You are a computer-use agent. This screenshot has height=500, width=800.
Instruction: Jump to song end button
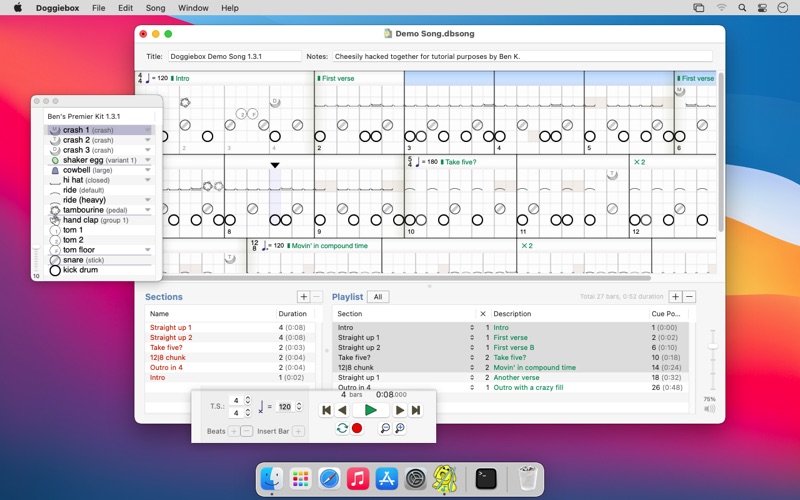(416, 410)
